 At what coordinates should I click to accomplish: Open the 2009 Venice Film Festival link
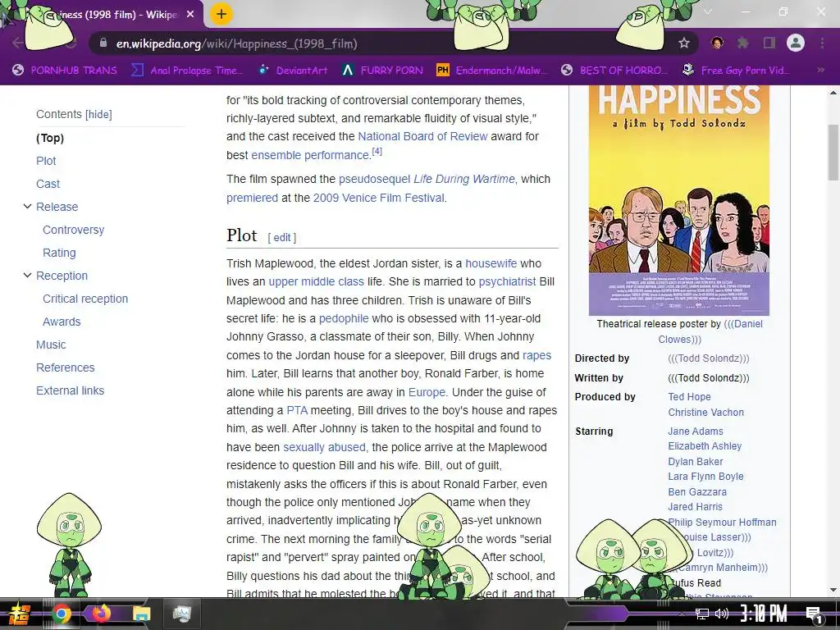379,198
